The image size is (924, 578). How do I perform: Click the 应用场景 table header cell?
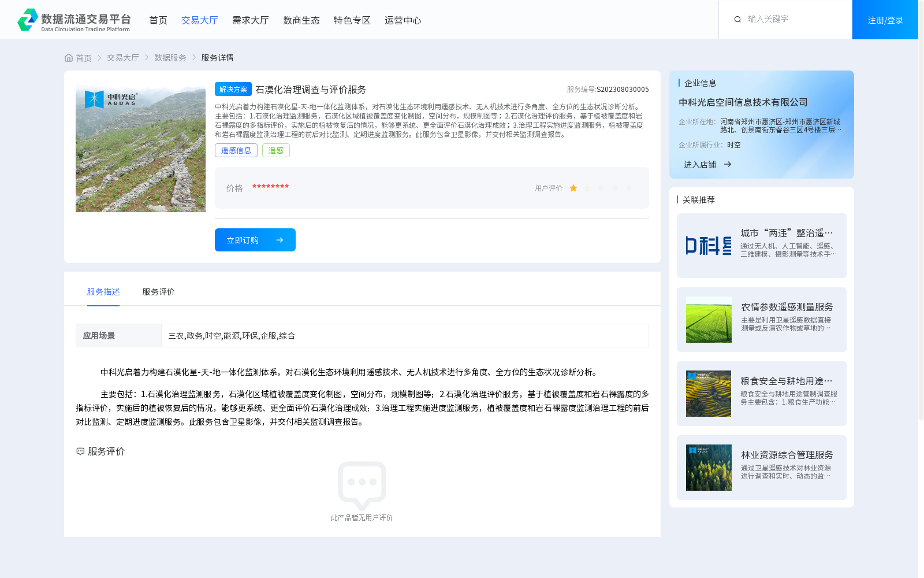coord(118,335)
